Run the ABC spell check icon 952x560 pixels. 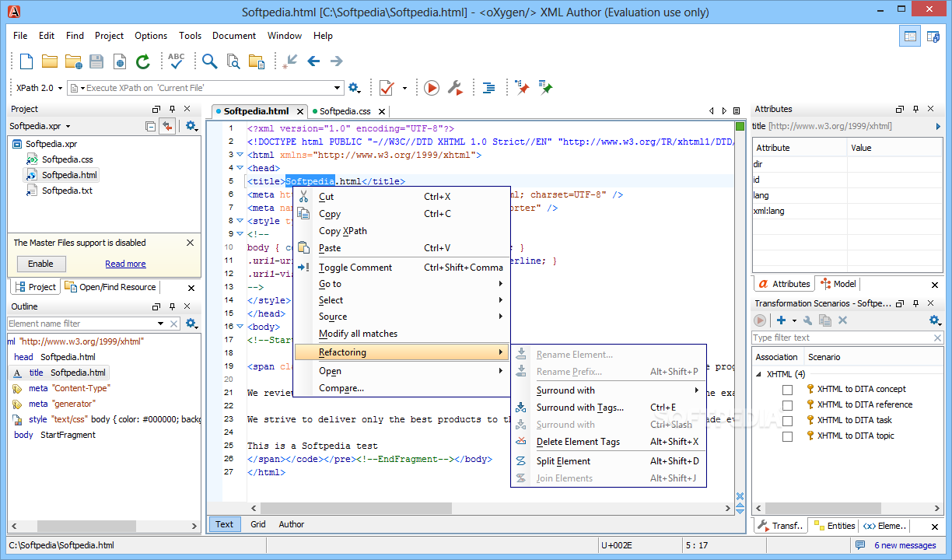click(177, 61)
